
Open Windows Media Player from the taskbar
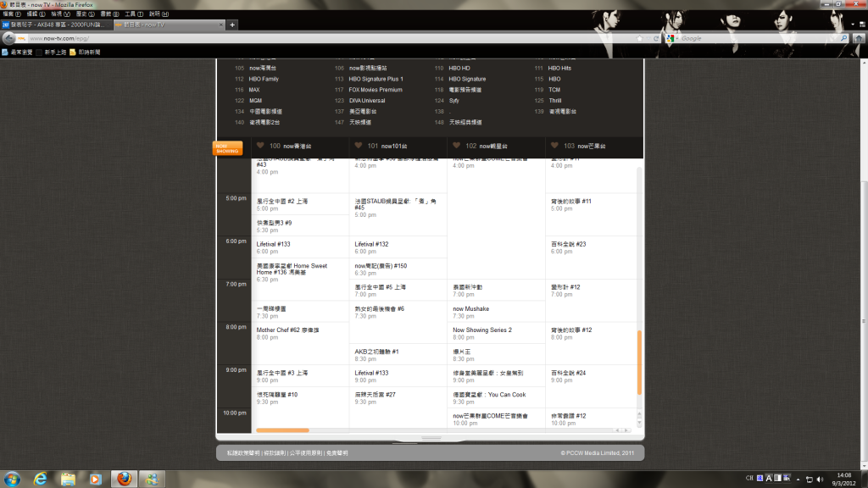(x=95, y=479)
